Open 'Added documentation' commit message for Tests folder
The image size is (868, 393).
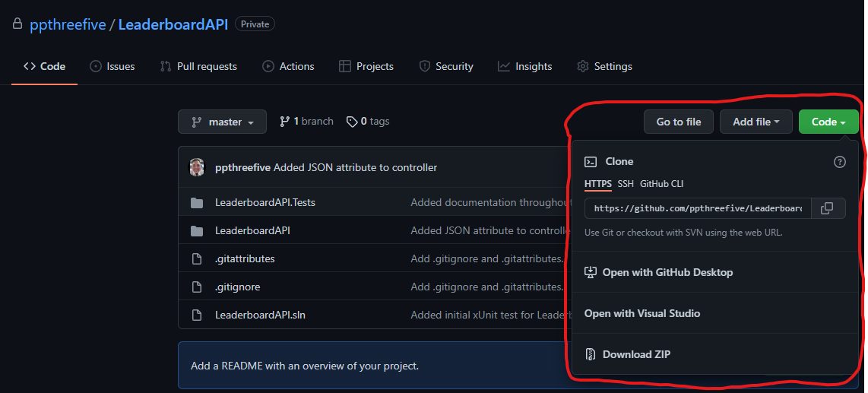[490, 203]
